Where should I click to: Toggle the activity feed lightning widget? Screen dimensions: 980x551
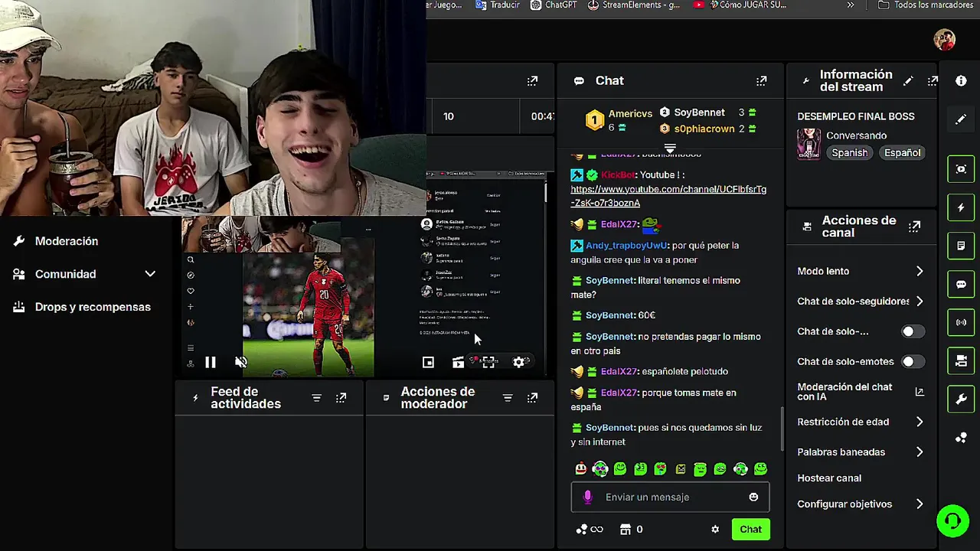tap(961, 207)
